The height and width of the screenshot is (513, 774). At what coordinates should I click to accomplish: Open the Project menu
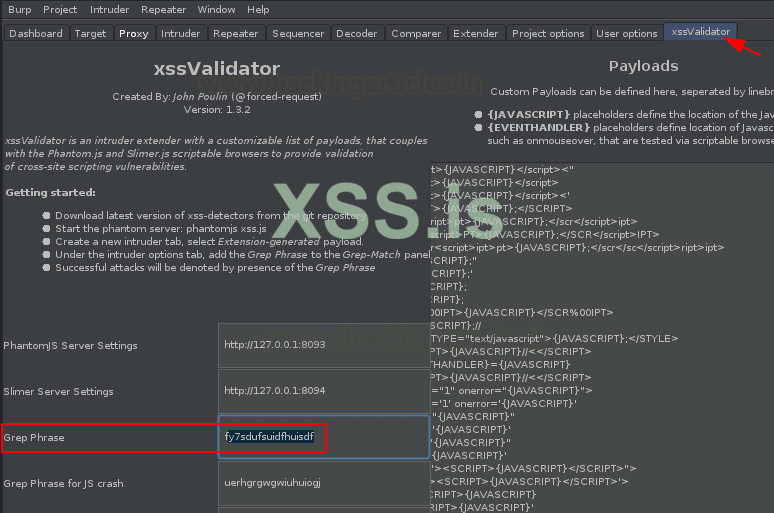[x=60, y=9]
